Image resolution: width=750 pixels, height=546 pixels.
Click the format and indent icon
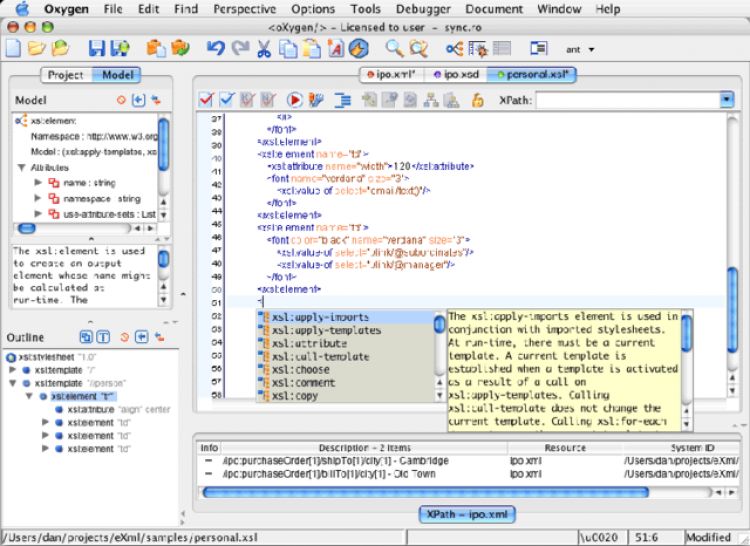click(x=343, y=100)
